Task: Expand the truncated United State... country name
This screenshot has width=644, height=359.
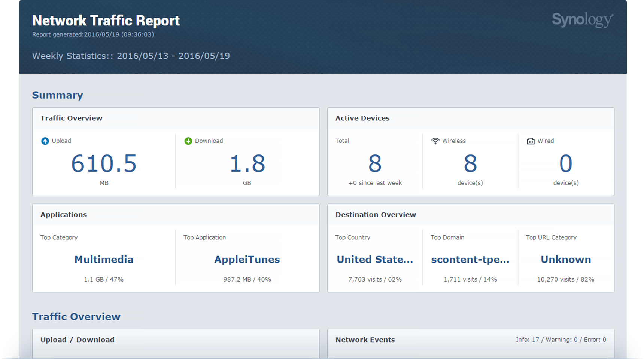Action: click(375, 259)
